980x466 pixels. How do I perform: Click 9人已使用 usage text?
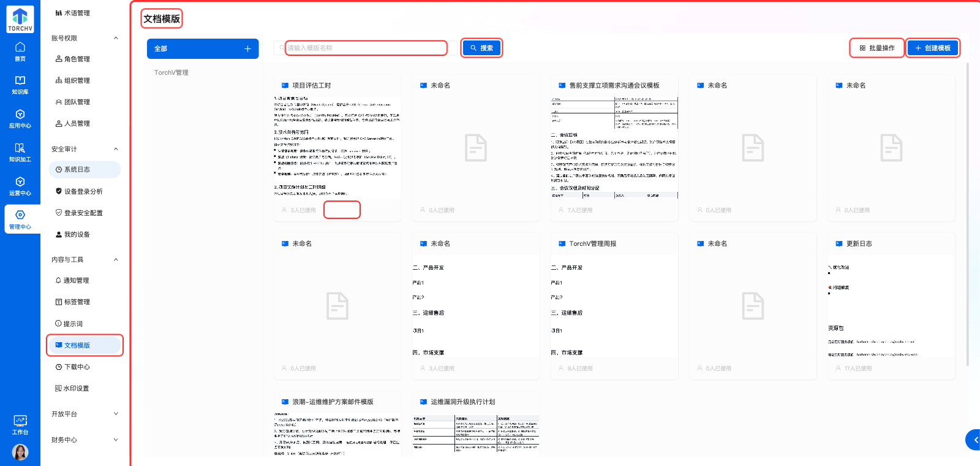click(x=580, y=369)
